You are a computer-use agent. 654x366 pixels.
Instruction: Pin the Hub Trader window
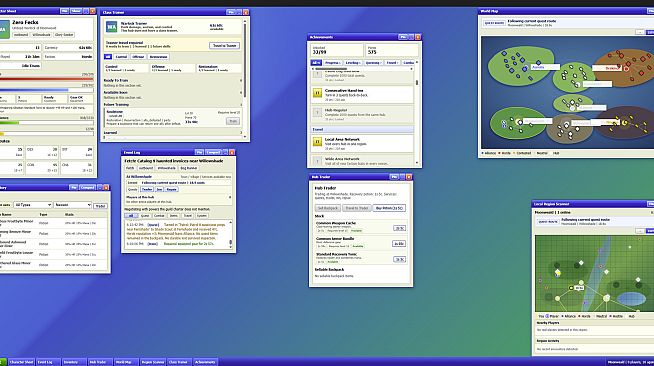point(394,177)
